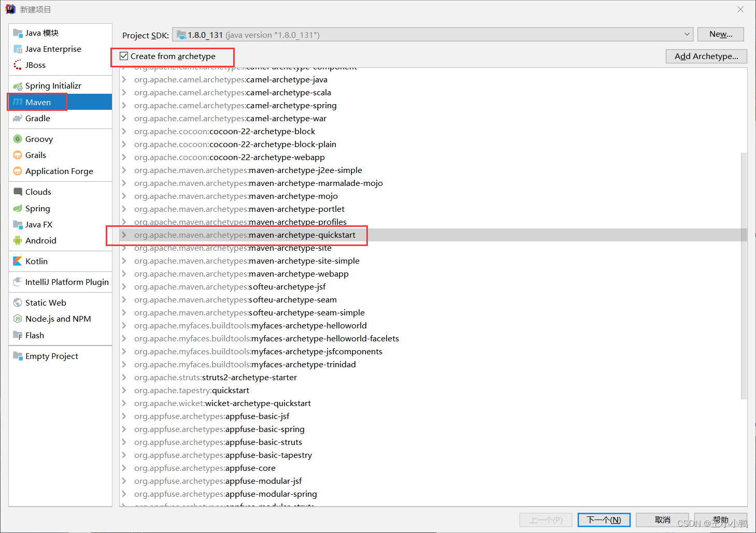Viewport: 756px width, 533px height.
Task: Select Gradle project type
Action: pyautogui.click(x=60, y=118)
